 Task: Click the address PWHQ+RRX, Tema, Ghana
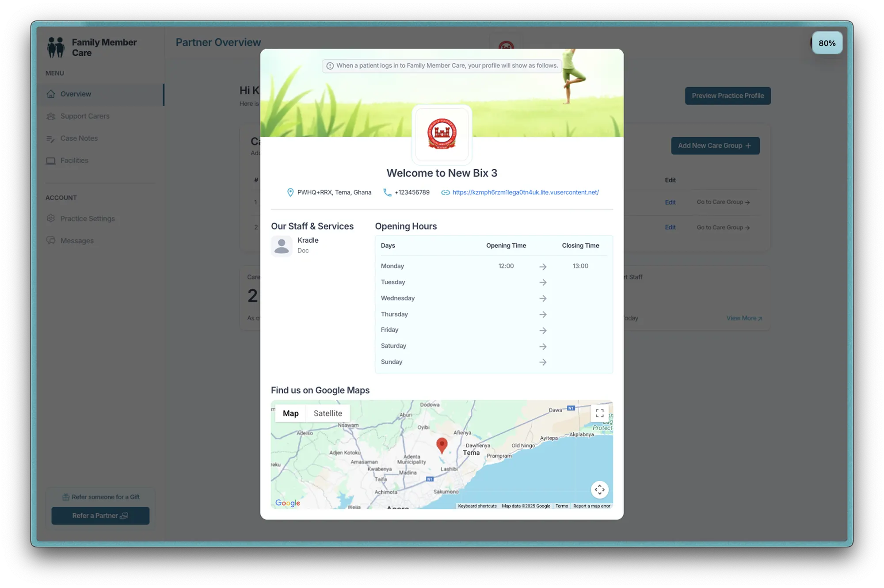334,192
